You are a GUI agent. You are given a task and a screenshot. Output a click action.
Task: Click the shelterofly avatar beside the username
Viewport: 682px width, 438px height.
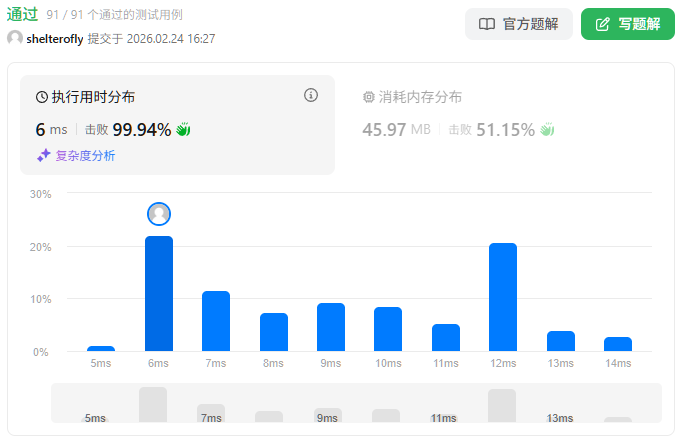point(15,38)
